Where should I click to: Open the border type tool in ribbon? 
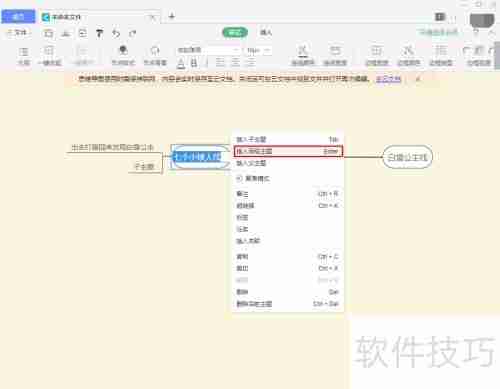click(441, 56)
